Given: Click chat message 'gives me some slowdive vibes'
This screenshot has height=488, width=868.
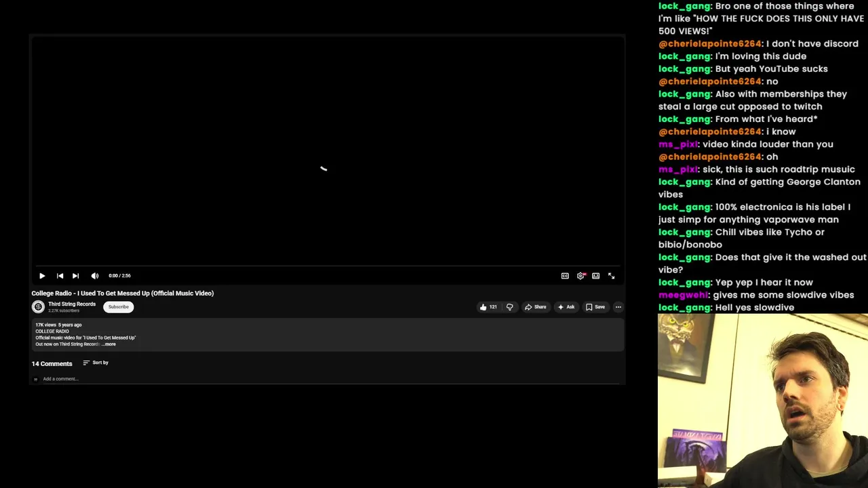Looking at the screenshot, I should (783, 295).
